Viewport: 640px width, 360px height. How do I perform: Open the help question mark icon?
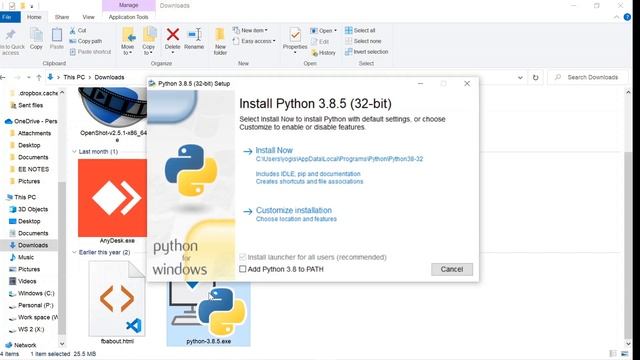(x=627, y=17)
